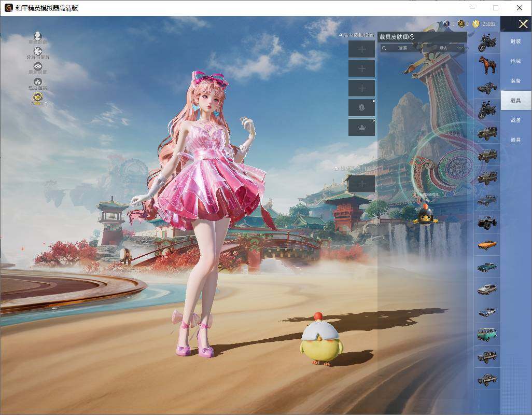This screenshot has height=415, width=532.
Task: Select the coin balance showing 125092
Action: [x=485, y=24]
